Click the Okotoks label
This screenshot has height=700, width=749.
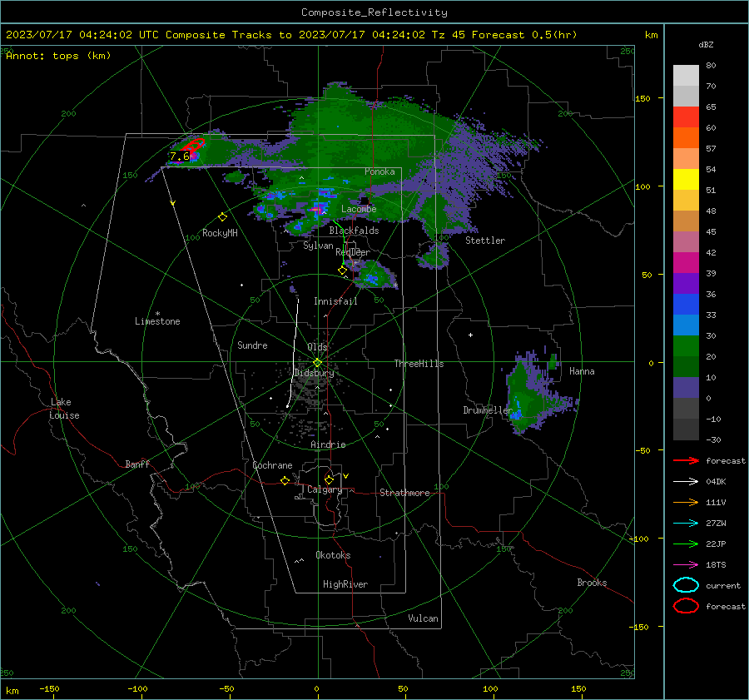(333, 555)
